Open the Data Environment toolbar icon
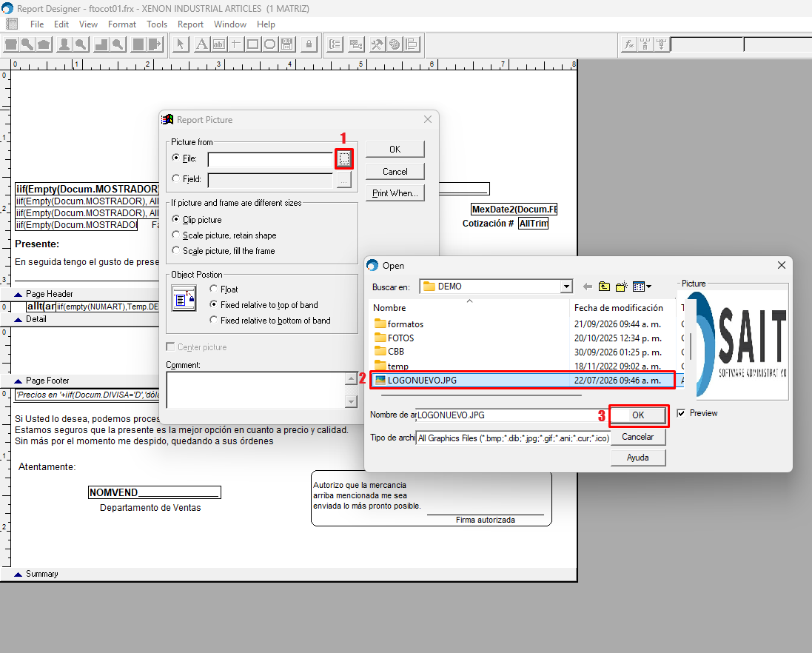This screenshot has height=653, width=812. pyautogui.click(x=356, y=44)
